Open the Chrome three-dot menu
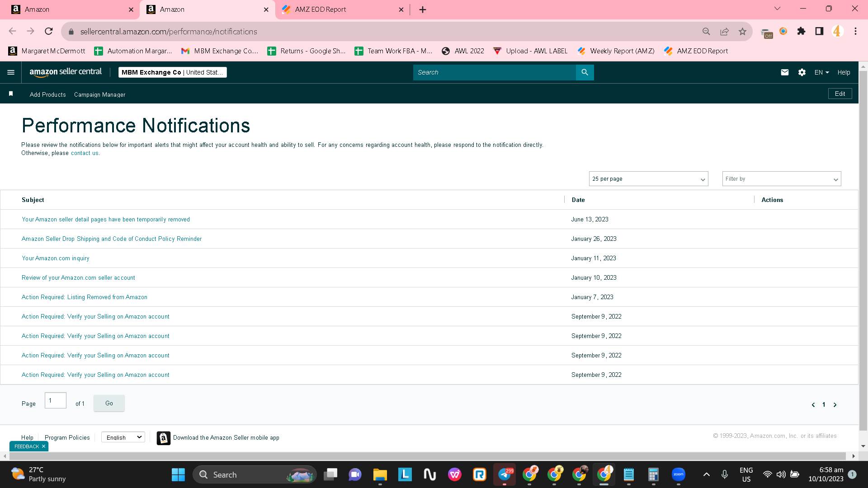The image size is (868, 488). [x=855, y=31]
